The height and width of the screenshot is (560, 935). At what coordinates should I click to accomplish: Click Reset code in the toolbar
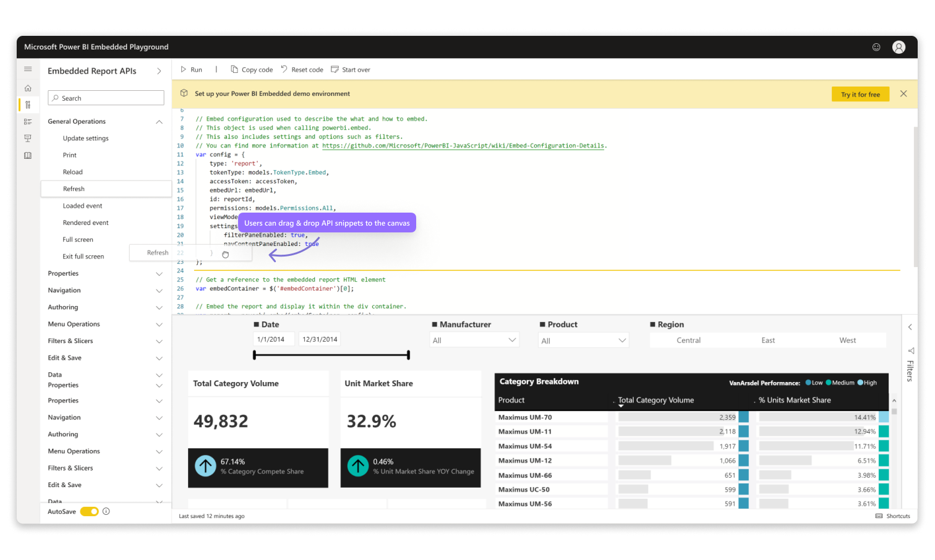click(x=302, y=70)
